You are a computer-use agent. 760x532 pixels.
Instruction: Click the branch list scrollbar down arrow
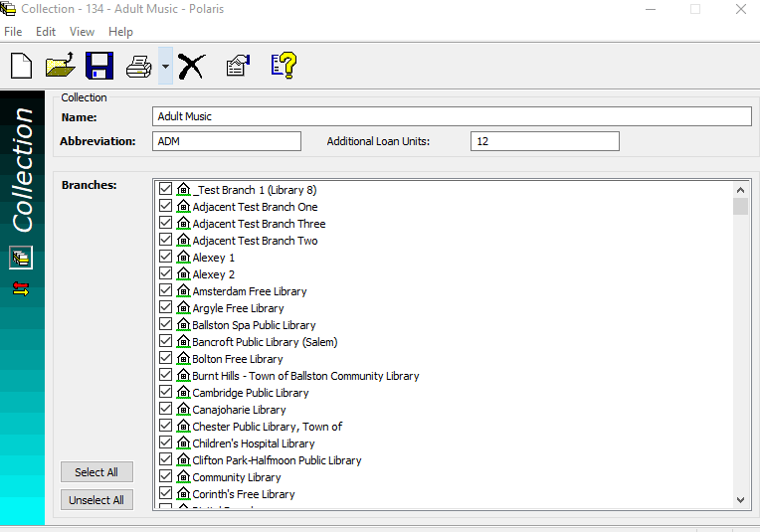(740, 500)
